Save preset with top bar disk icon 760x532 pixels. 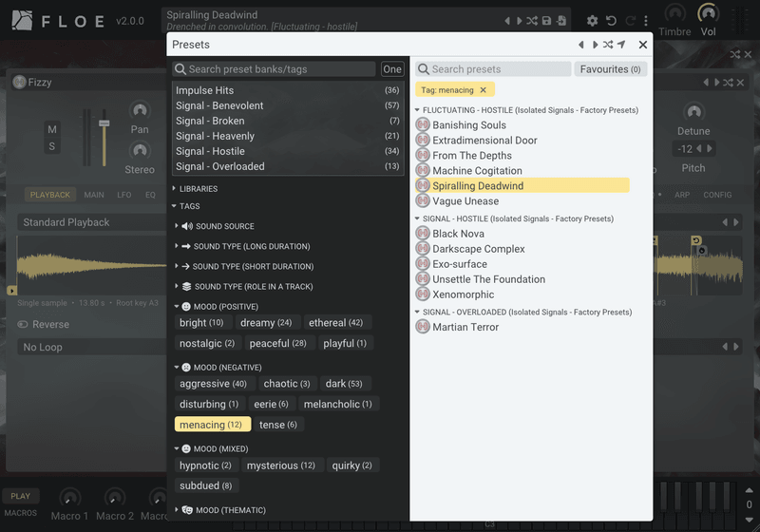547,21
